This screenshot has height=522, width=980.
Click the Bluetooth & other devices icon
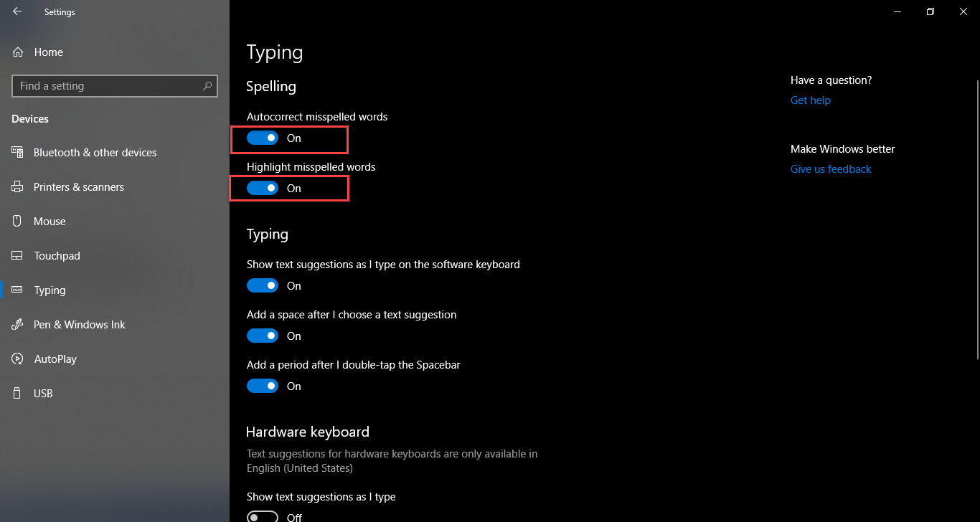tap(18, 153)
